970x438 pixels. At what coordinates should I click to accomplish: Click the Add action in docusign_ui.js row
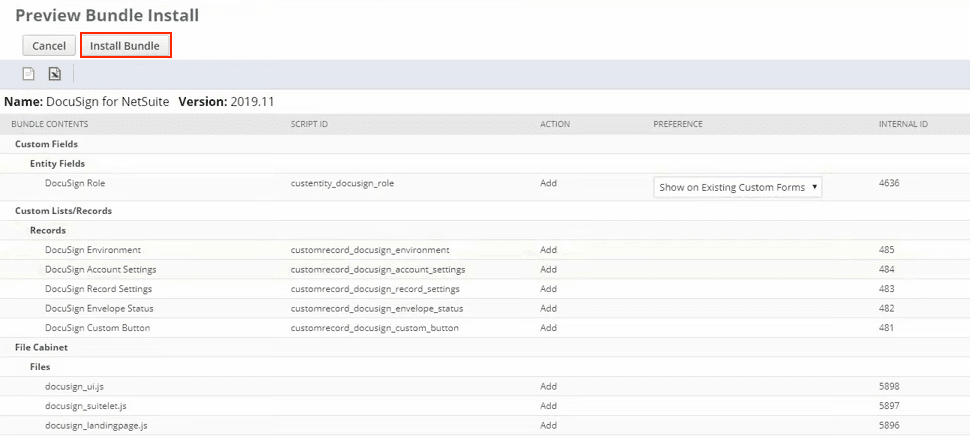coord(548,387)
